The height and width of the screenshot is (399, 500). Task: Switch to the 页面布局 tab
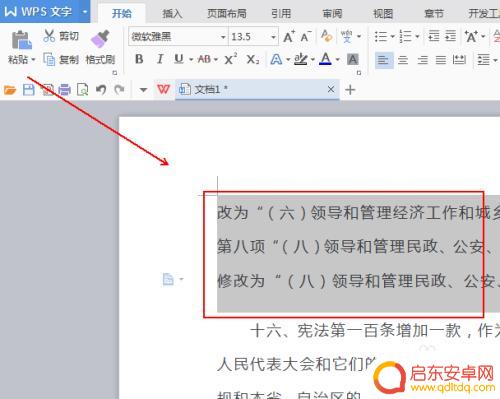pos(227,14)
